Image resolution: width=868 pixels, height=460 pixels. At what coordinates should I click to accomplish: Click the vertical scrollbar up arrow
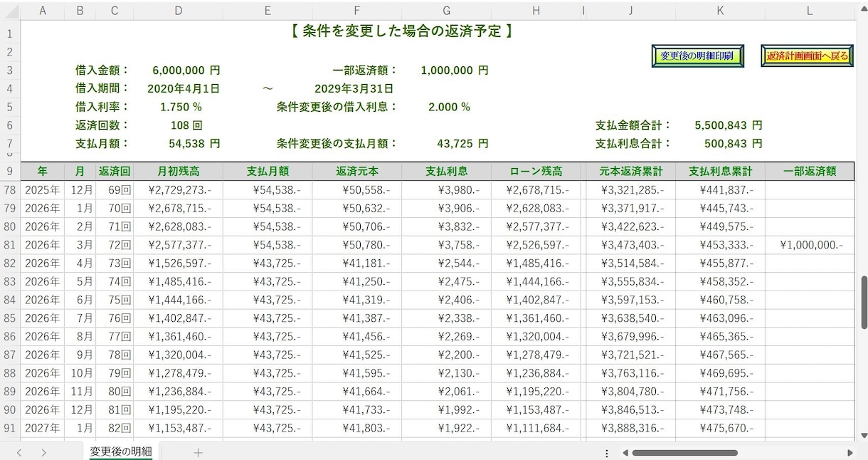(864, 9)
